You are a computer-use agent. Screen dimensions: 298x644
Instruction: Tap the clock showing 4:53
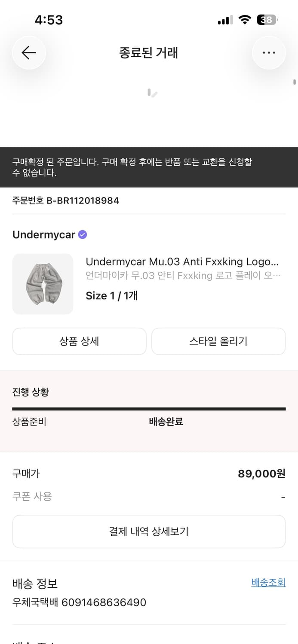pos(49,20)
